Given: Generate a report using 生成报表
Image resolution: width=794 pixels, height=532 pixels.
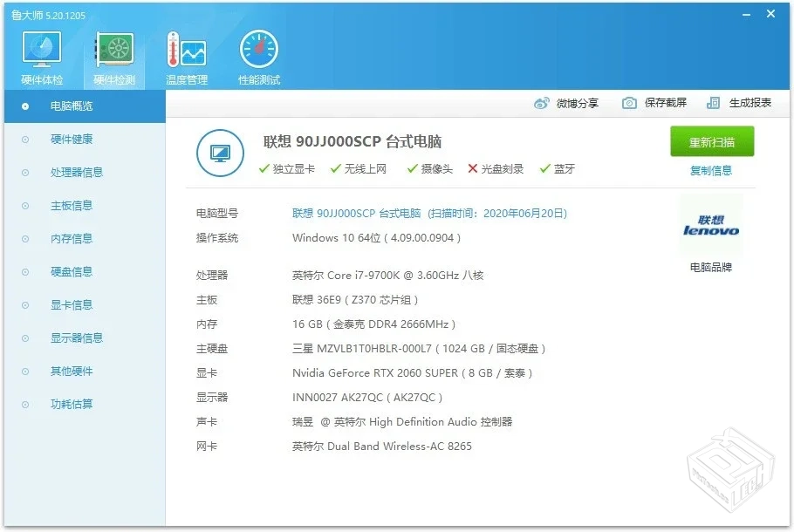Looking at the screenshot, I should click(x=742, y=102).
